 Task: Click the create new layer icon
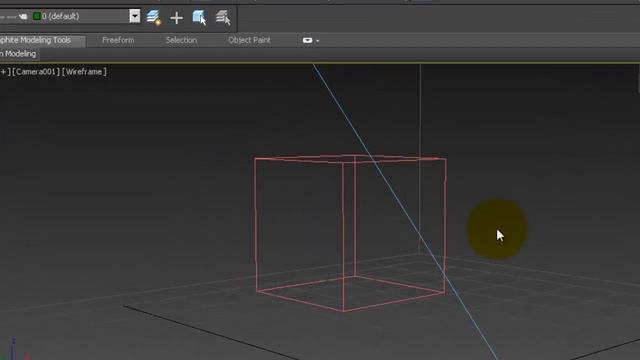pos(154,17)
